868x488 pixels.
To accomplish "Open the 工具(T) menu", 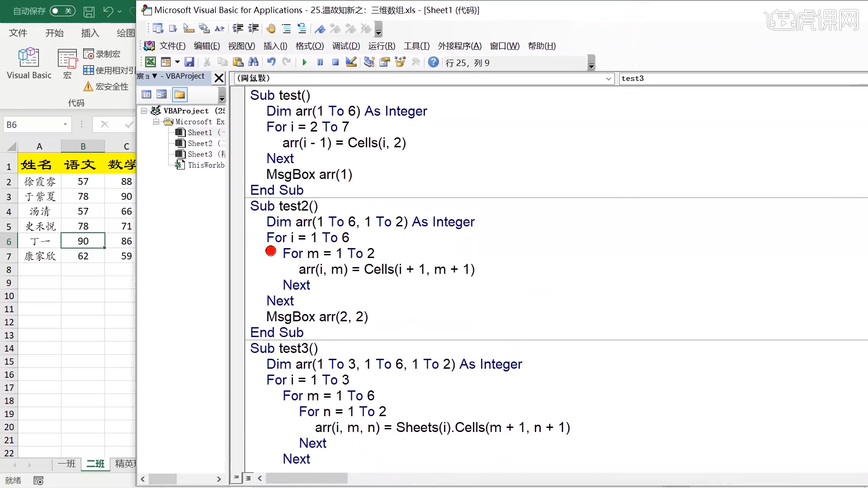I will (x=416, y=46).
